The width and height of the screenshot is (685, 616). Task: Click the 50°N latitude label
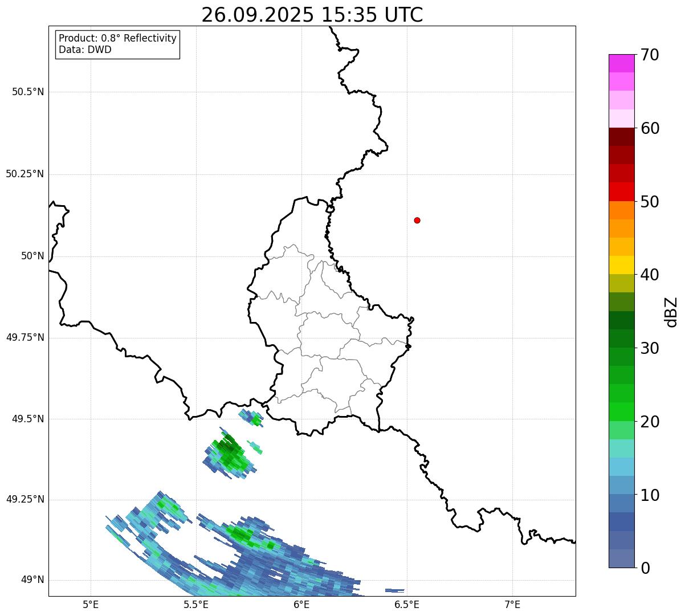[x=32, y=256]
